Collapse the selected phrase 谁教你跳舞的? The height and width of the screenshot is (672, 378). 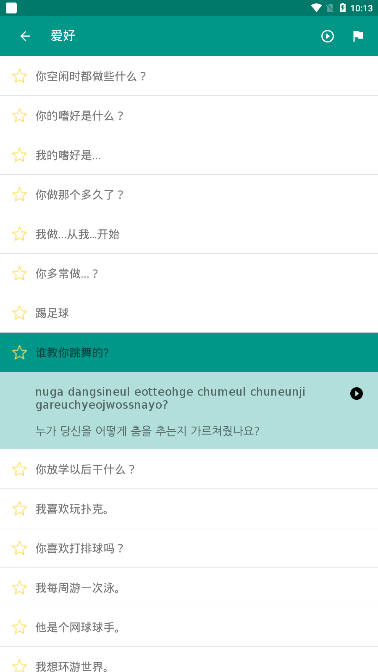(x=189, y=352)
